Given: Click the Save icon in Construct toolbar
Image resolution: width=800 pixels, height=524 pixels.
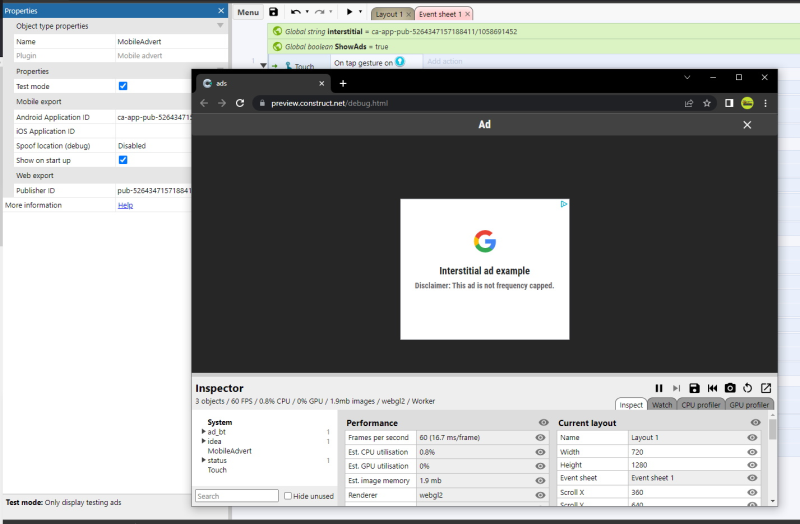Looking at the screenshot, I should point(273,12).
